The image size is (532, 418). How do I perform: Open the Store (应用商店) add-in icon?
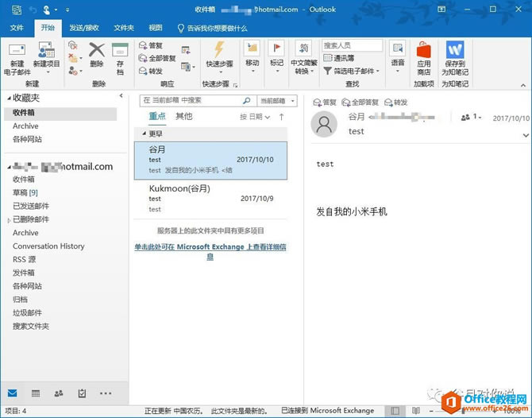tap(424, 50)
